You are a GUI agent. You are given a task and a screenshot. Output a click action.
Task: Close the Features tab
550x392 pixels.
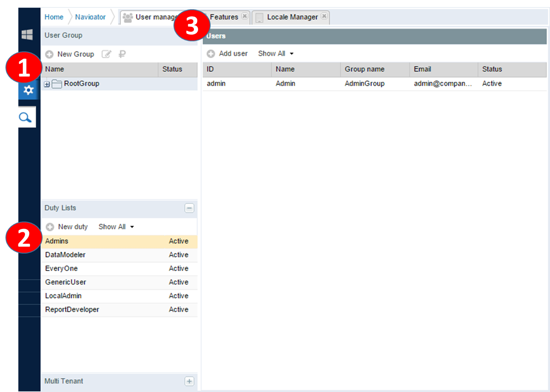click(245, 16)
